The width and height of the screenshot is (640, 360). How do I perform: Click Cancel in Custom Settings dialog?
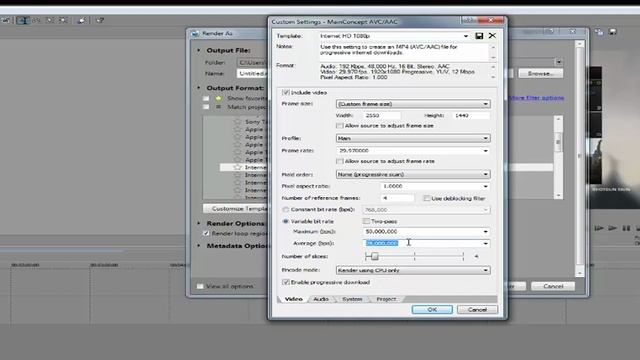pos(478,310)
